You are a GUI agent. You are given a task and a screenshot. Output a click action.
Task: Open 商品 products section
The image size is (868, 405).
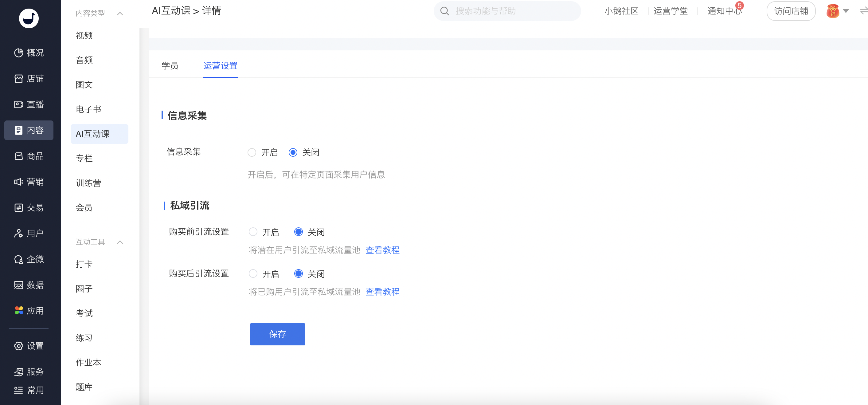(29, 156)
